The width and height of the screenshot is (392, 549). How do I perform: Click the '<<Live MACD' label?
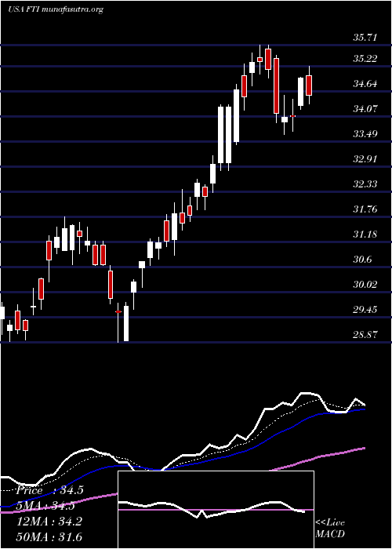click(330, 529)
